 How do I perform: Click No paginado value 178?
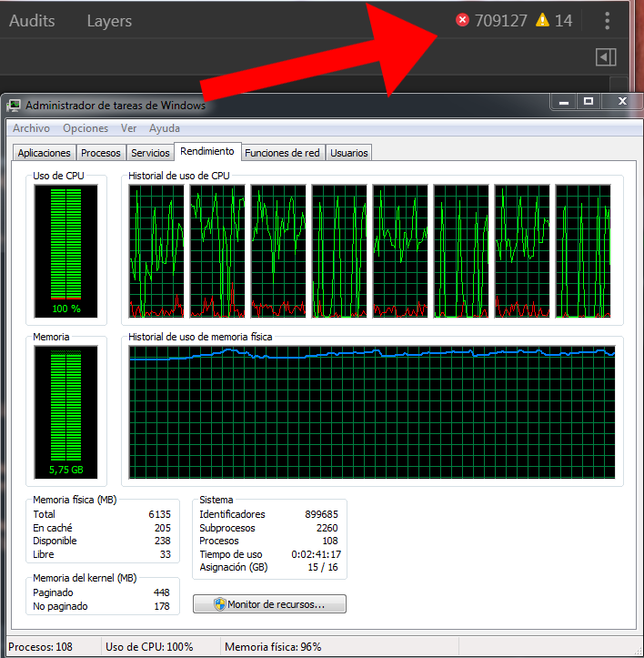click(162, 606)
